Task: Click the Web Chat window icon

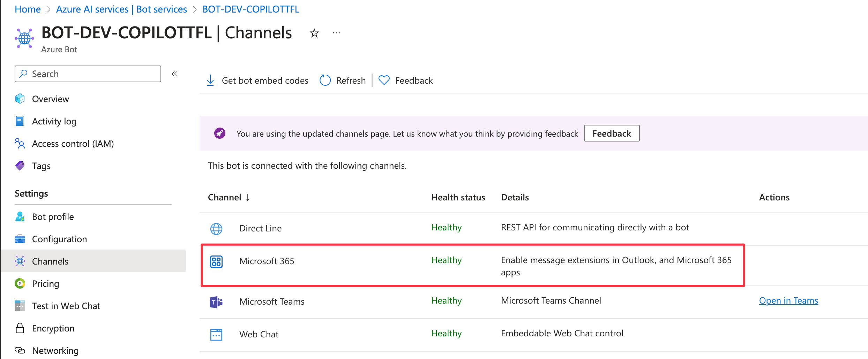Action: (x=216, y=335)
